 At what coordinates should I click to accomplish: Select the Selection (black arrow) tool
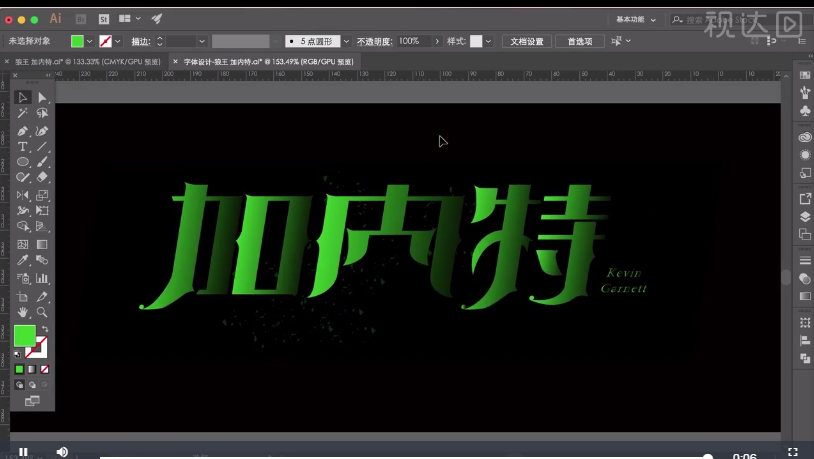(22, 98)
